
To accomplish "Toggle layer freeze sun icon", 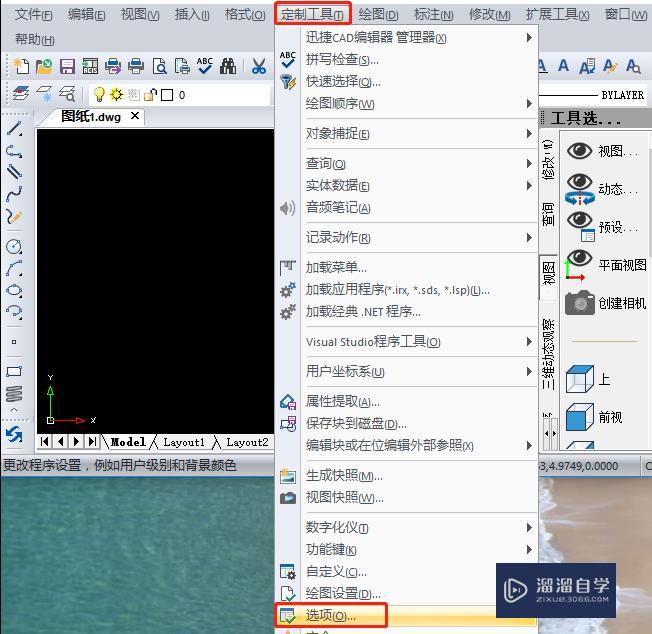I will [x=116, y=94].
